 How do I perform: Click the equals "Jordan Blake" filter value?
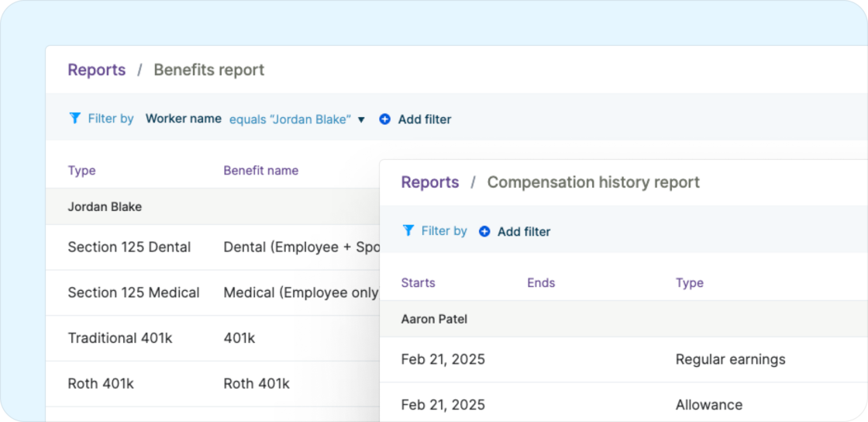(291, 119)
